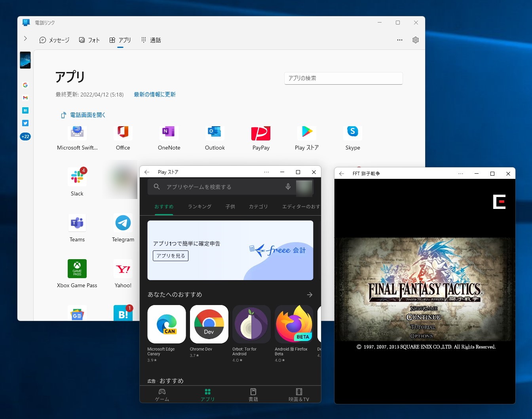Switch to ランキング tab in Play Store
Screen dimensions: 532x419
pos(199,207)
